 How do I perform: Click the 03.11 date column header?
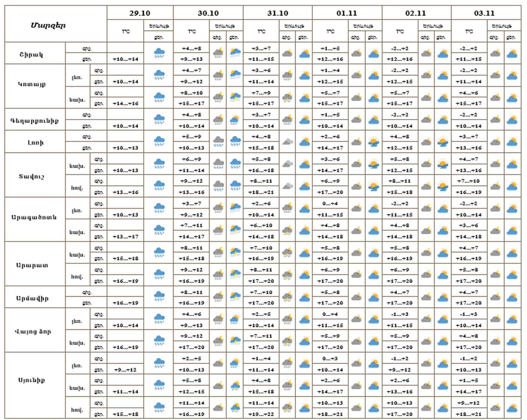(x=484, y=13)
